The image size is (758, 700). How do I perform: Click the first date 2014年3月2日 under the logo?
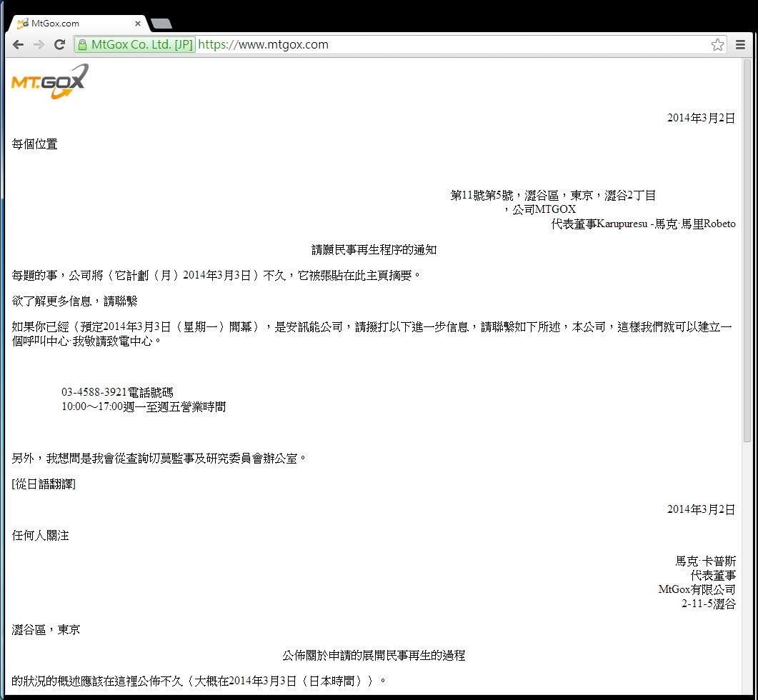point(701,118)
